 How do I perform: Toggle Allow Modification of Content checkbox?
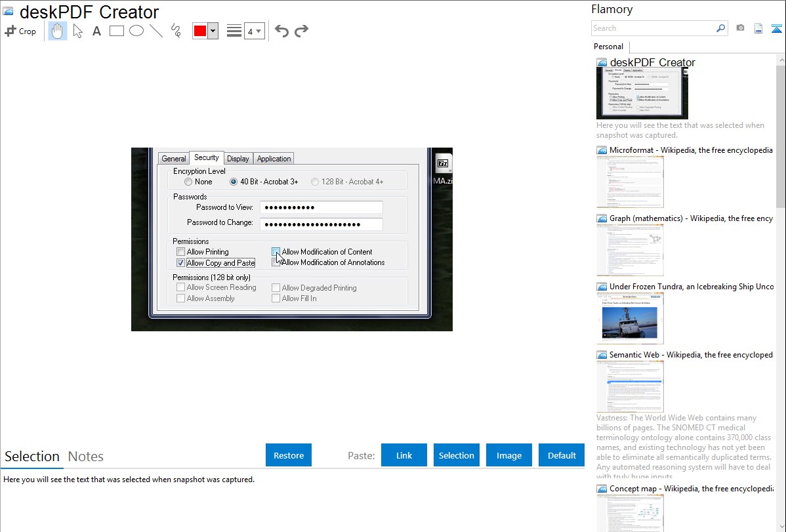pyautogui.click(x=276, y=252)
